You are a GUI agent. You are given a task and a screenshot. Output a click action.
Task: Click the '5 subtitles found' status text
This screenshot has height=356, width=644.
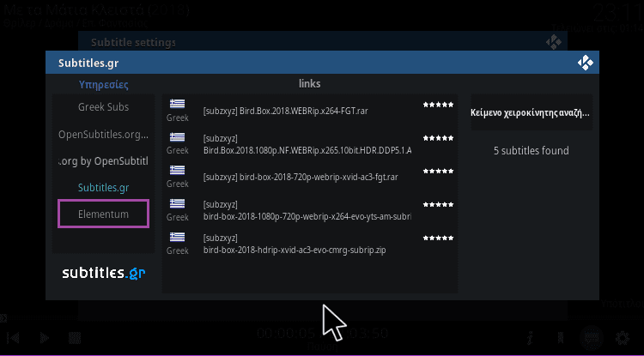click(531, 150)
